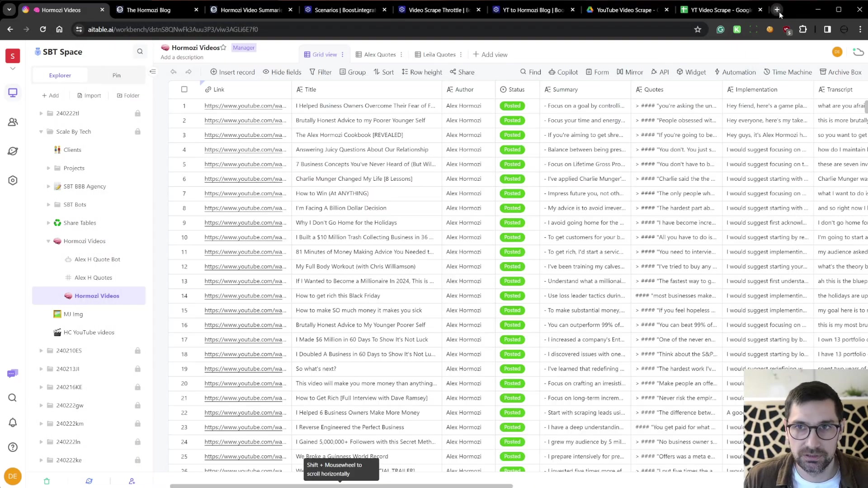Open the space switcher chevron under S

coord(13,69)
